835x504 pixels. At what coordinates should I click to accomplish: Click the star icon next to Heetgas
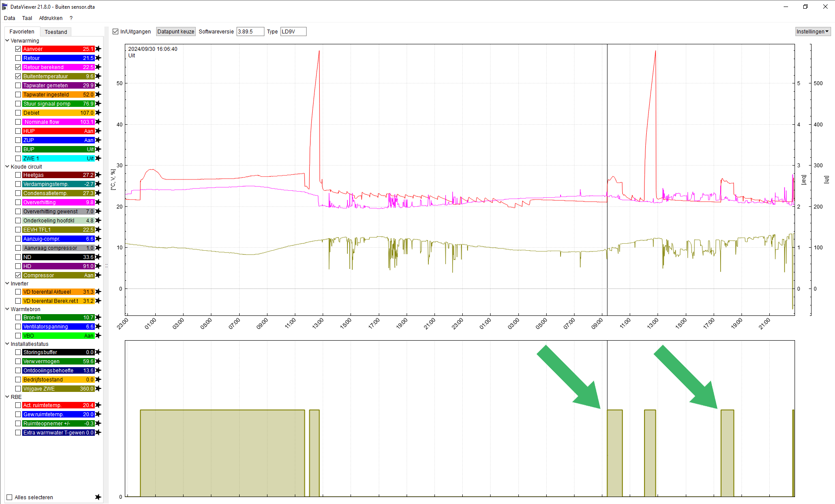pos(98,175)
